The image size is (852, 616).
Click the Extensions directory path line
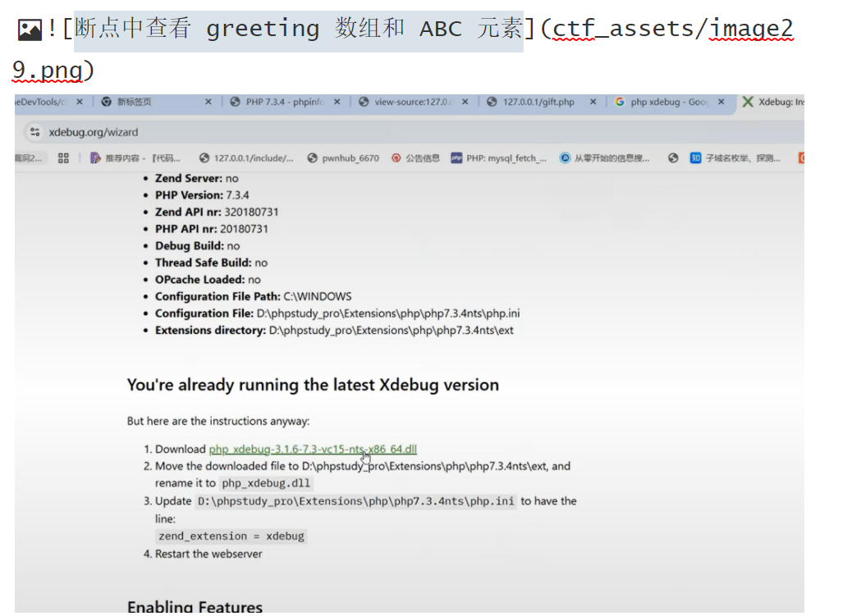334,331
